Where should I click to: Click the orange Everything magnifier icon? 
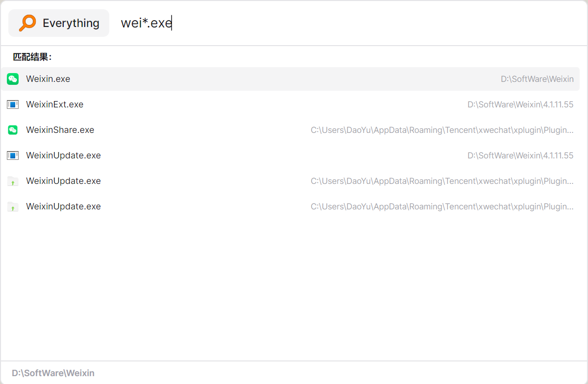(27, 23)
